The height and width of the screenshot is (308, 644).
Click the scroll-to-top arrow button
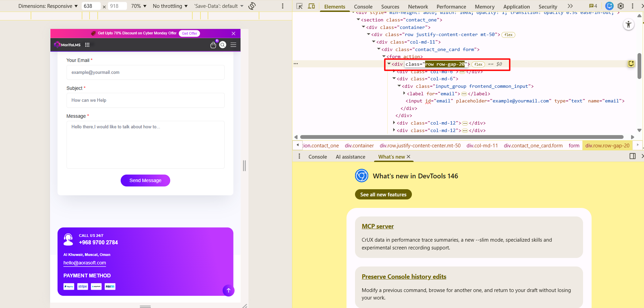(x=228, y=290)
